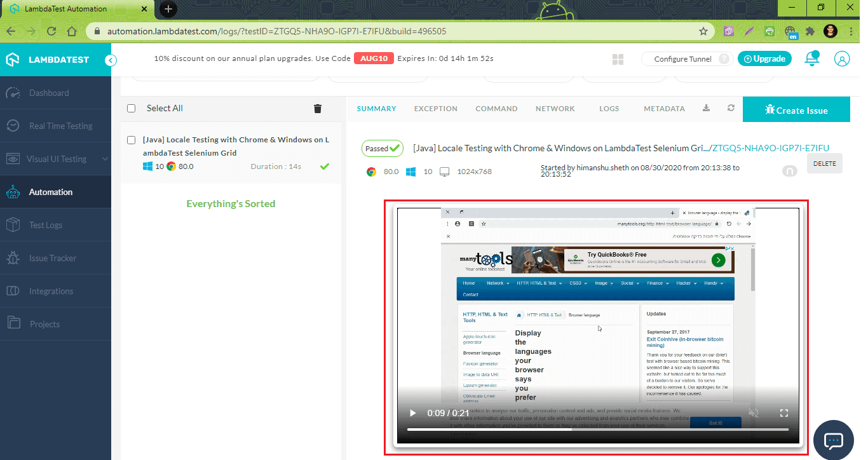
Task: Open LambdaTest notifications bell
Action: click(812, 58)
